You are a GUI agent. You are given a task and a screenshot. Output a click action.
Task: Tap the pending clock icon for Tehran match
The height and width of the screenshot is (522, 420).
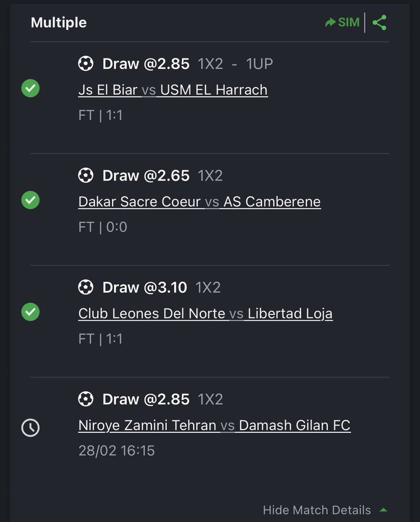coord(30,428)
